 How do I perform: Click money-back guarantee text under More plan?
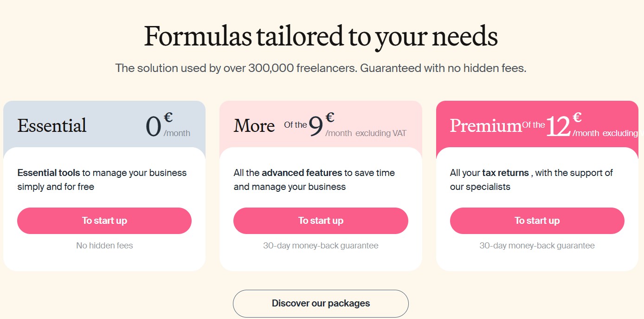pyautogui.click(x=321, y=246)
